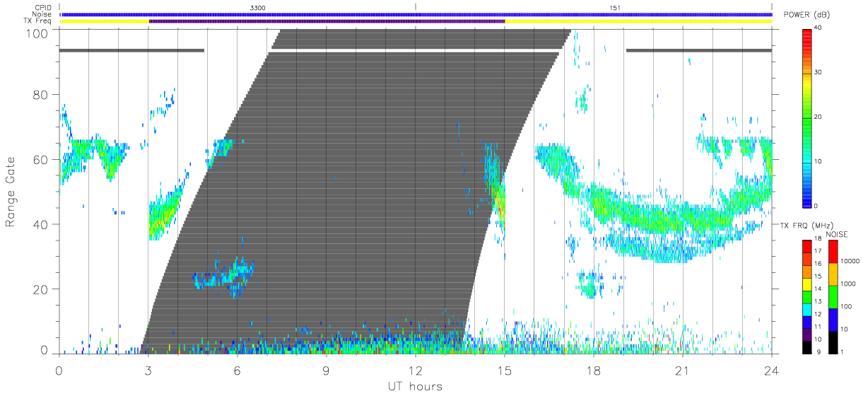
Task: Click the Range Gate axis title
Action: coord(11,192)
